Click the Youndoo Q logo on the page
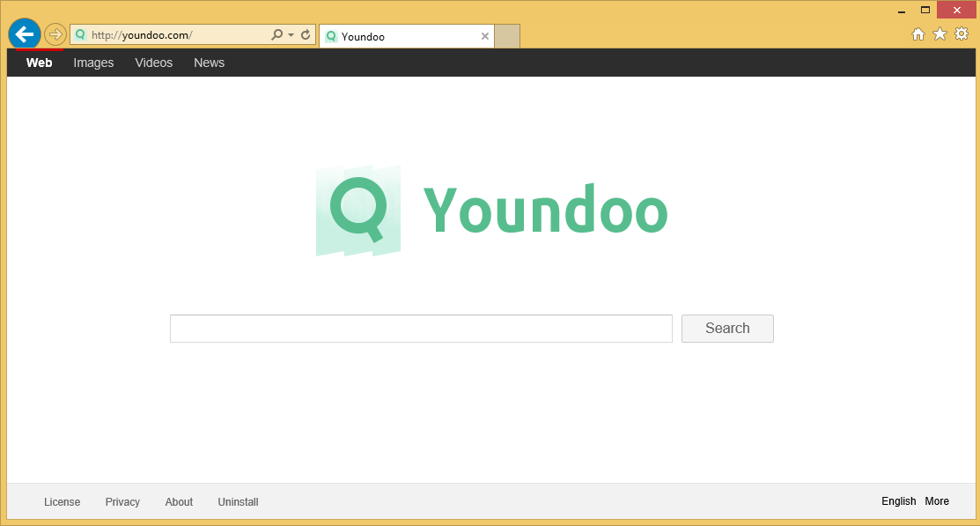This screenshot has width=980, height=526. 357,211
